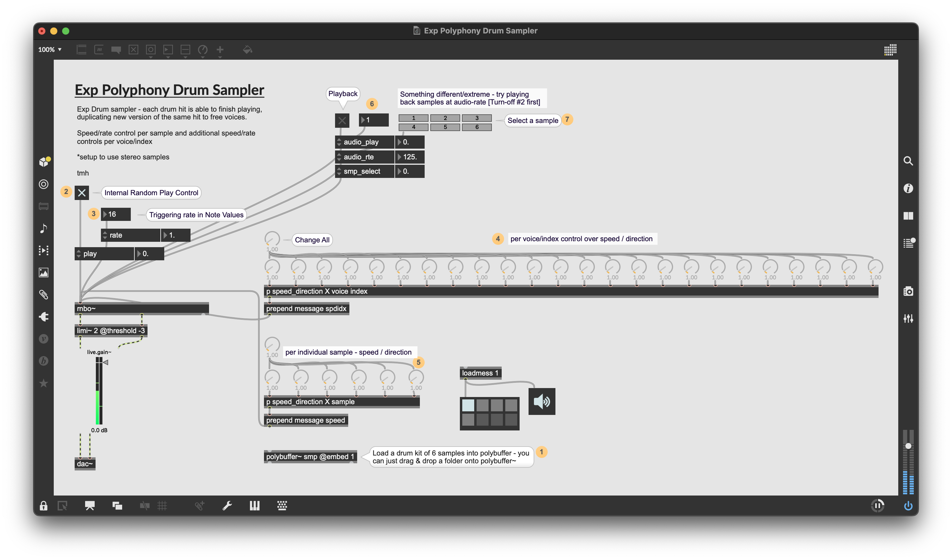Click the polybuffer~ smp @embed 1 object
The height and width of the screenshot is (560, 952).
coord(310,456)
